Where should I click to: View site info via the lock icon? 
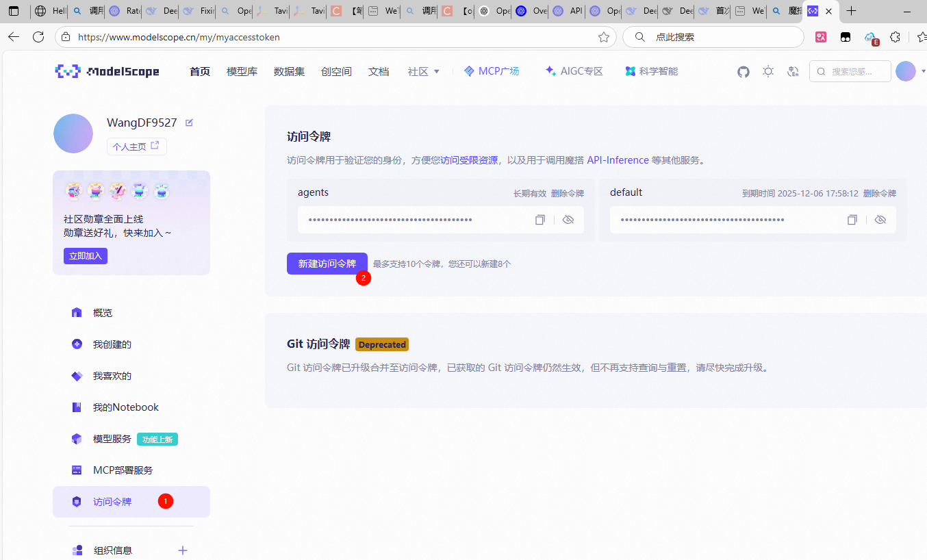[x=66, y=37]
